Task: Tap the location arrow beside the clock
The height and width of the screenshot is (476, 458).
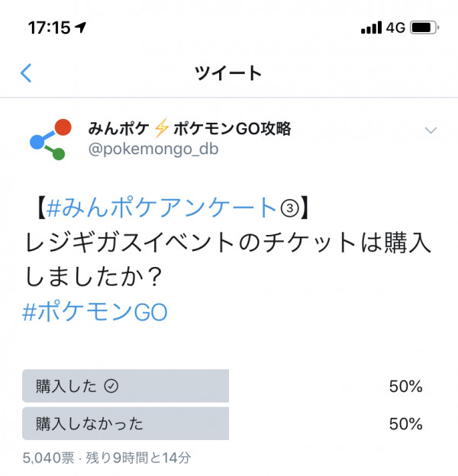Action: click(81, 27)
